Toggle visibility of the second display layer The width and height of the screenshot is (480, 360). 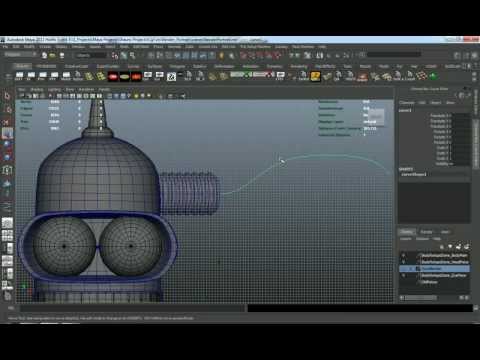click(403, 262)
